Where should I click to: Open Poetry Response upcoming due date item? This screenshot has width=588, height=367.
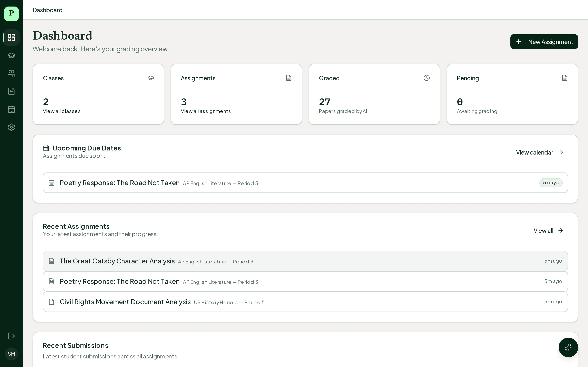(x=120, y=183)
